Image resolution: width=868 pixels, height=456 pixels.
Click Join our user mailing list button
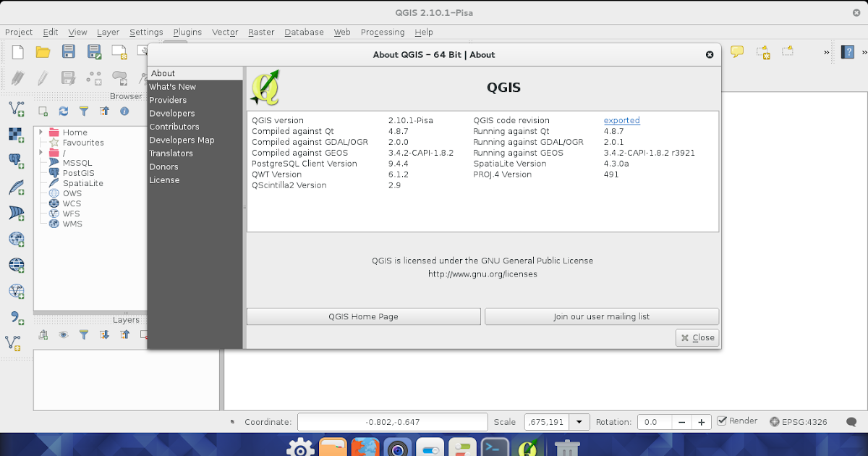602,316
